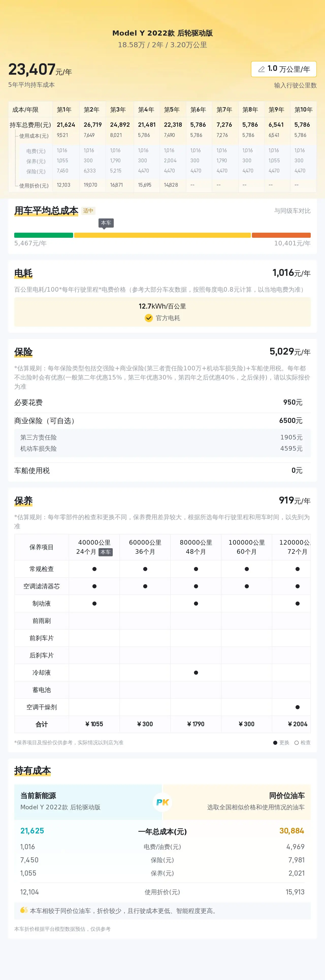Image resolution: width=325 pixels, height=980 pixels.
Task: Click the 18.58万 / 2年 / 3.20万公里 subtitle
Action: (162, 45)
